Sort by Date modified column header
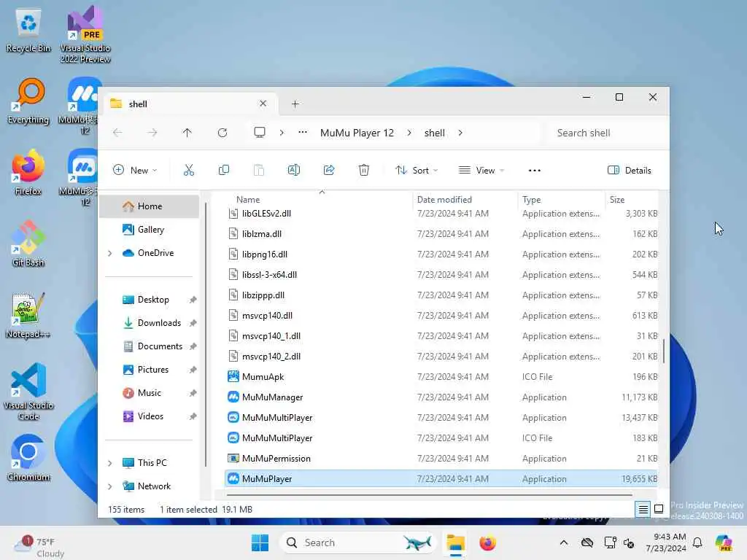The width and height of the screenshot is (747, 560). coord(444,200)
